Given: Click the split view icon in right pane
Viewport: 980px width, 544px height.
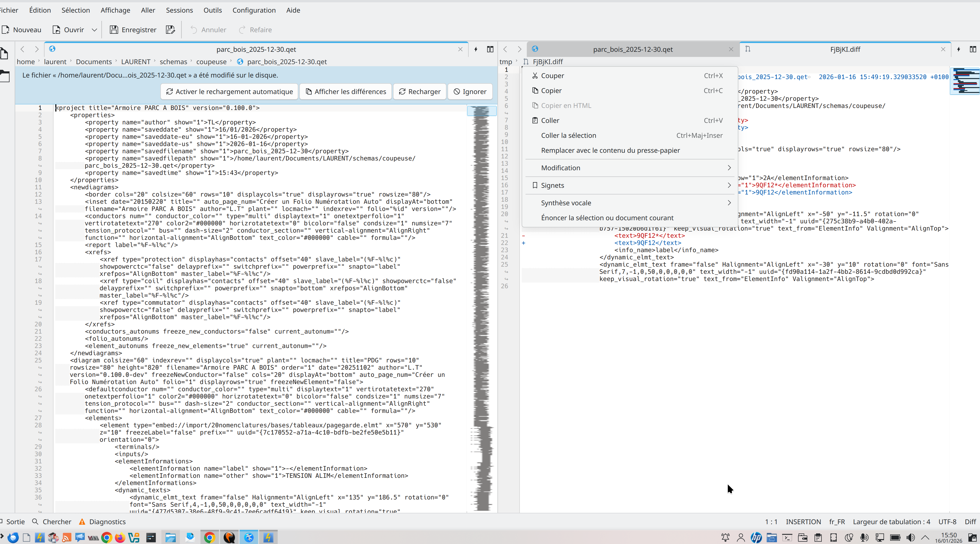Looking at the screenshot, I should (973, 49).
